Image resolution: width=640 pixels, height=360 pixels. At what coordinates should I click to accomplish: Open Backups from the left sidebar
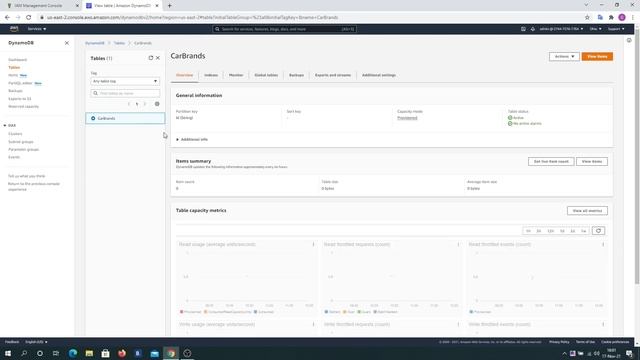(16, 91)
